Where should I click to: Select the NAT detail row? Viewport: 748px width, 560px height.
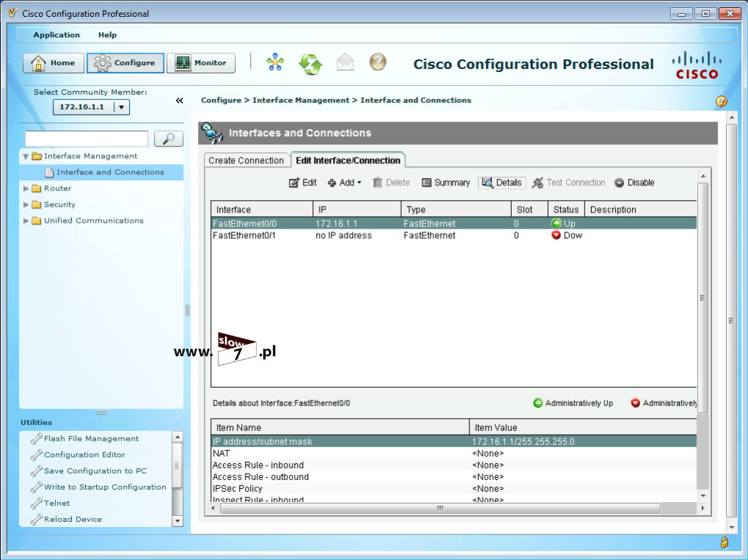click(x=454, y=453)
